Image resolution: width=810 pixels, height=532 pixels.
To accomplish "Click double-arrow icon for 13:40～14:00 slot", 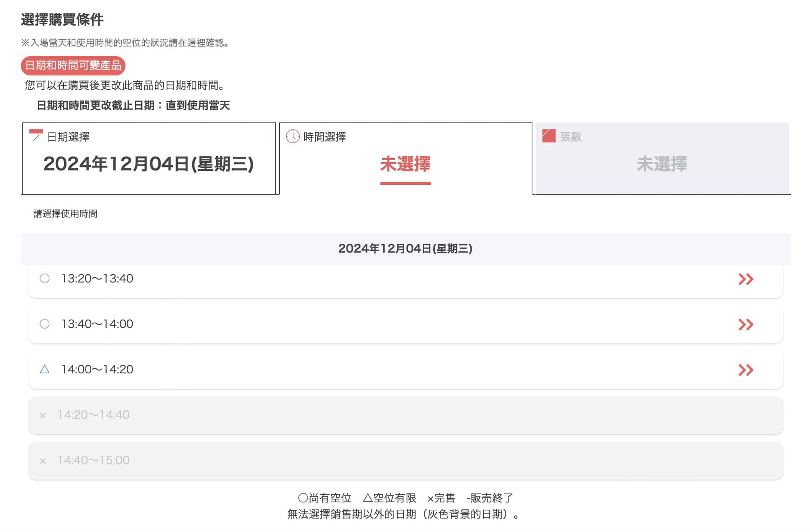I will (745, 325).
